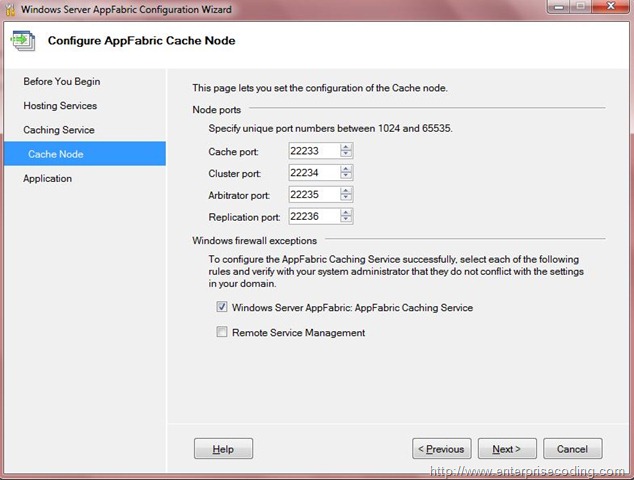Decrease the Cluster port value with down arrow
Image resolution: width=634 pixels, height=480 pixels.
click(x=346, y=176)
